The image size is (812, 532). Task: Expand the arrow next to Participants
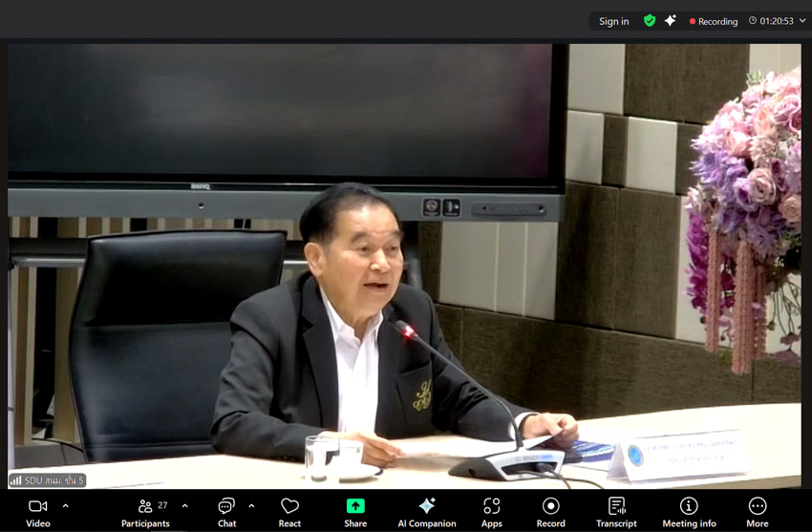click(x=184, y=505)
